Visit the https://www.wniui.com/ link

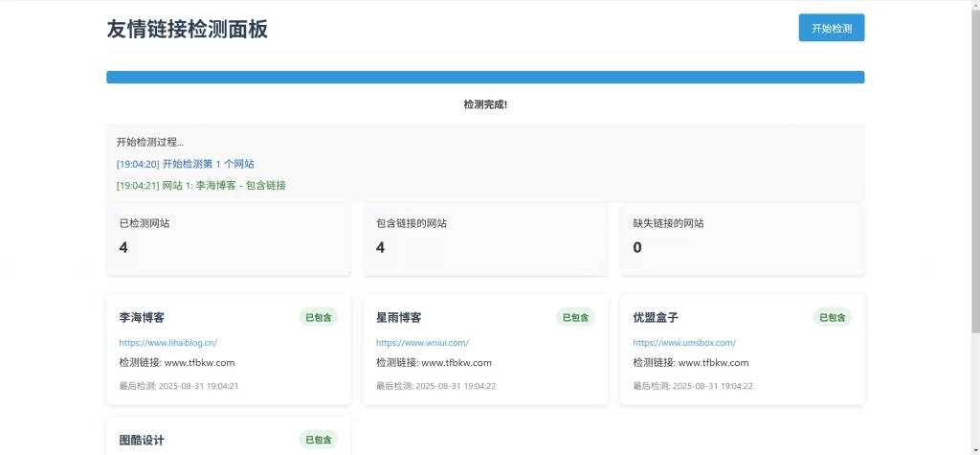click(x=422, y=342)
